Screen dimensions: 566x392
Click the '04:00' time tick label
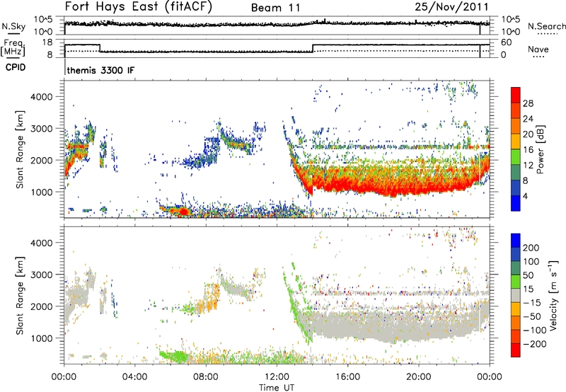[x=134, y=376]
